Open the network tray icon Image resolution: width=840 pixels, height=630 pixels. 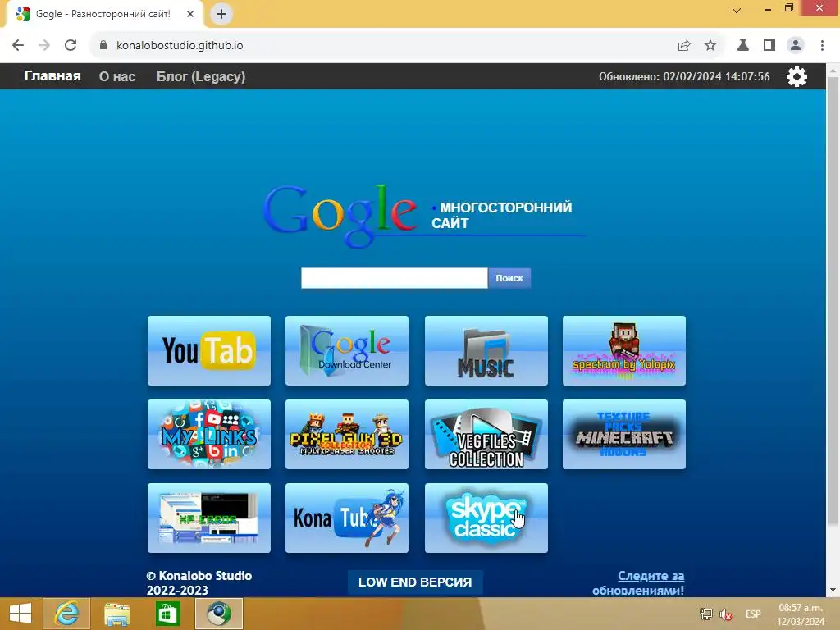(x=706, y=614)
